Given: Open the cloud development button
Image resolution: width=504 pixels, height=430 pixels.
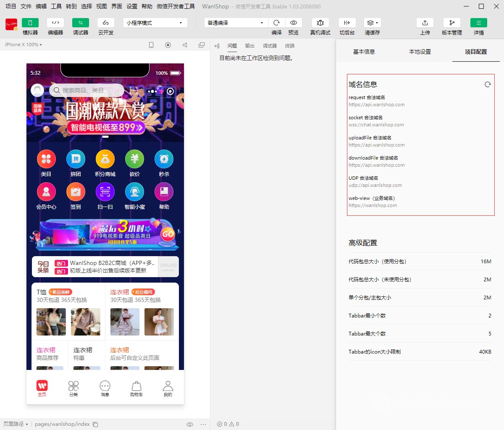Looking at the screenshot, I should pyautogui.click(x=106, y=23).
